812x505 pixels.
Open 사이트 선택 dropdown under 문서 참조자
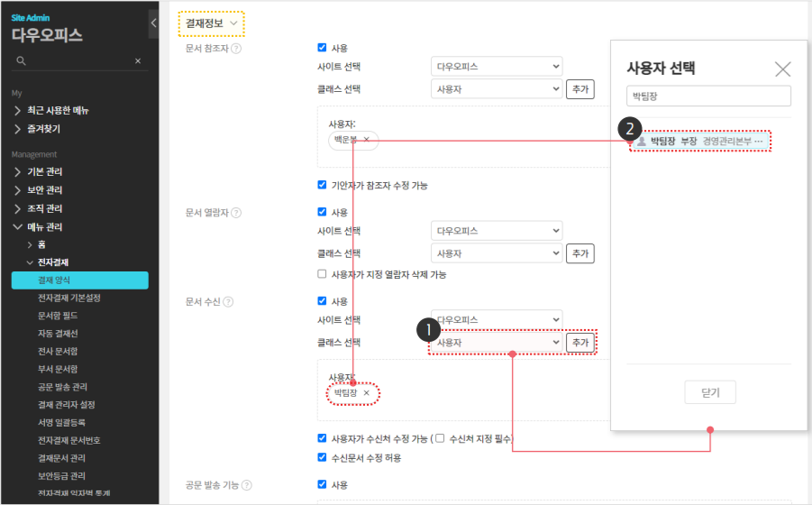(496, 67)
